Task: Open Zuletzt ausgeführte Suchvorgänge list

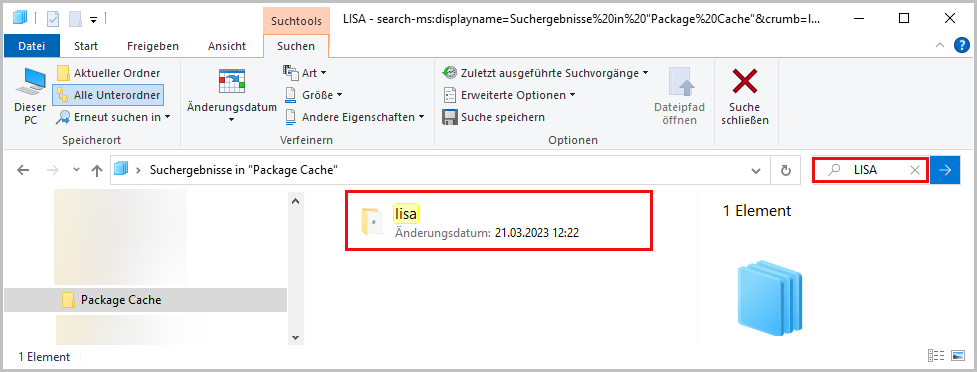Action: click(x=545, y=73)
